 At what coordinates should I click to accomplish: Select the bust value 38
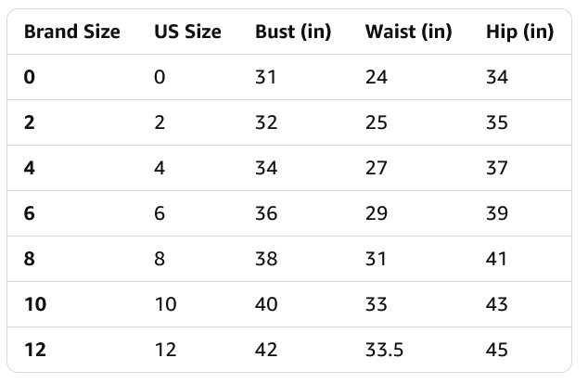(266, 259)
